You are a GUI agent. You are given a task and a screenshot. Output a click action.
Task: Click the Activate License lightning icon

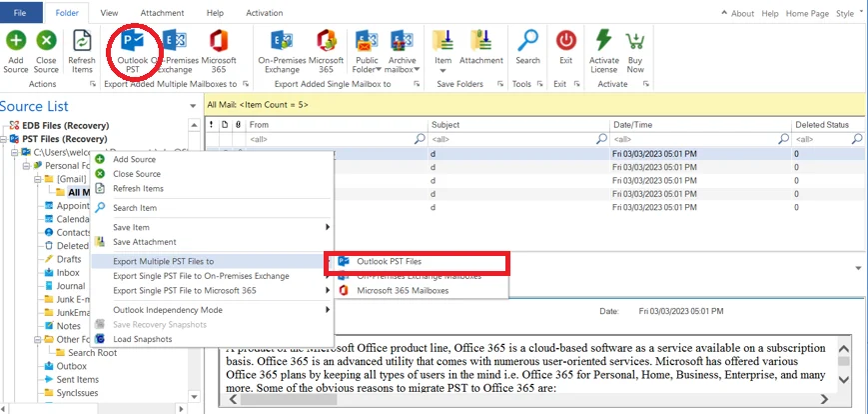pos(603,40)
